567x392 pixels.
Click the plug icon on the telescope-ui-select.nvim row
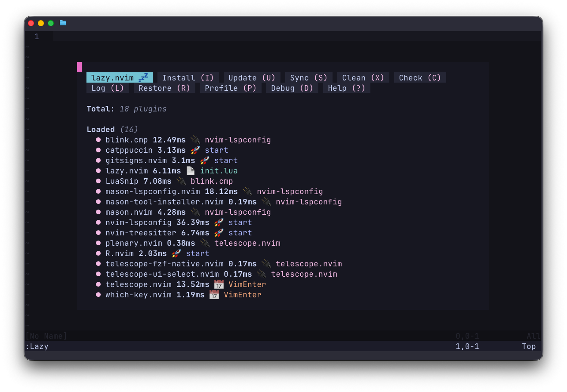click(x=262, y=274)
